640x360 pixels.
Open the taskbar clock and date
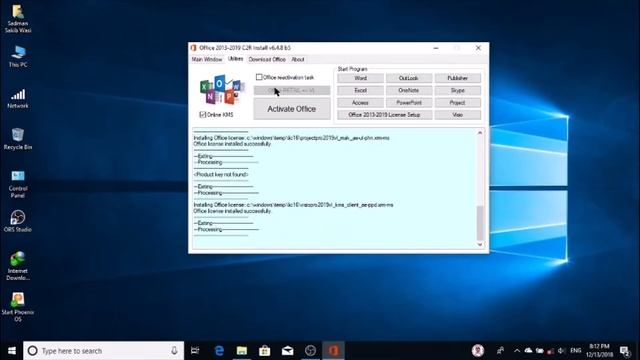pyautogui.click(x=599, y=351)
